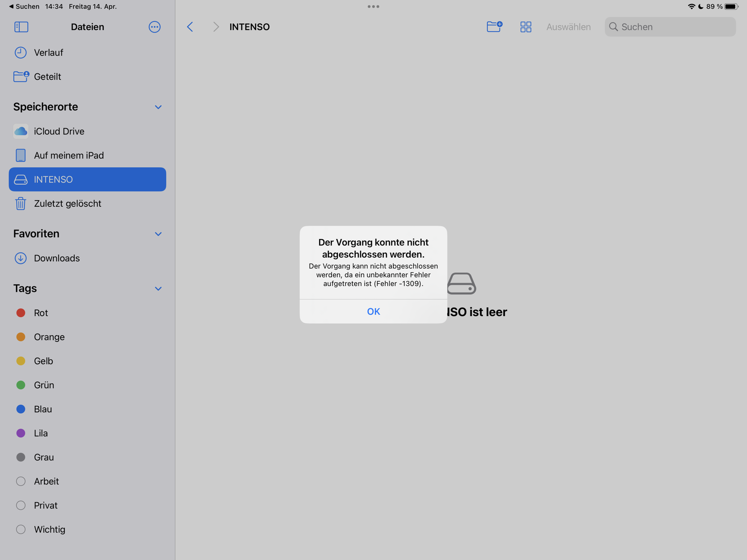Dismiss the error dialog with OK
747x560 pixels.
click(373, 311)
